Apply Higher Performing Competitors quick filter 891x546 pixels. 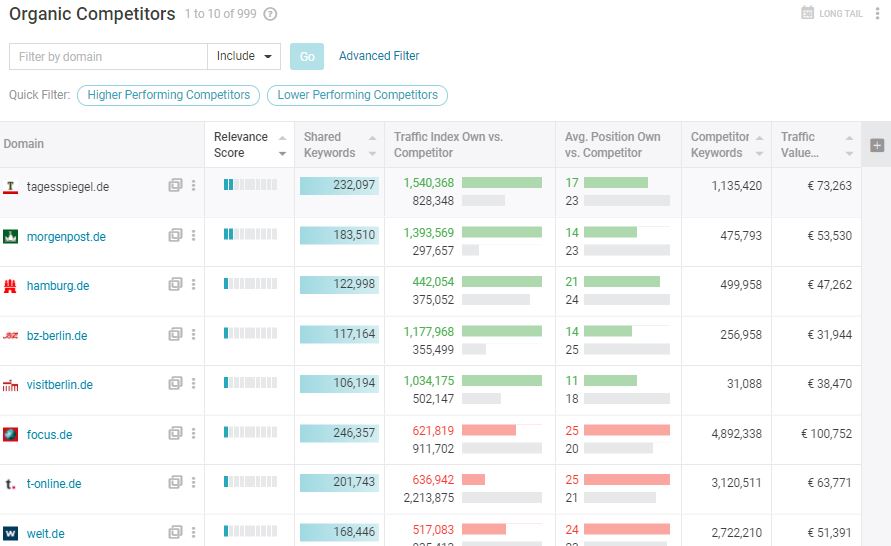point(169,95)
